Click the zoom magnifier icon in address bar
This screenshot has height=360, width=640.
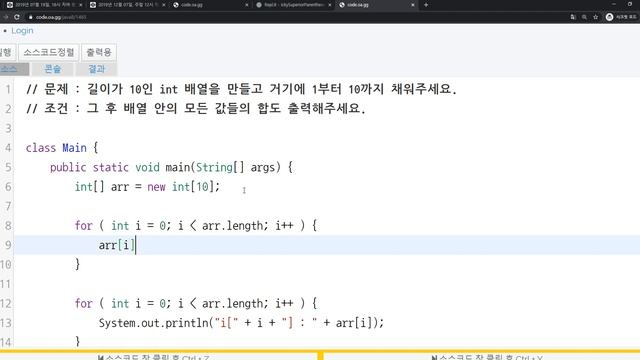click(x=584, y=17)
